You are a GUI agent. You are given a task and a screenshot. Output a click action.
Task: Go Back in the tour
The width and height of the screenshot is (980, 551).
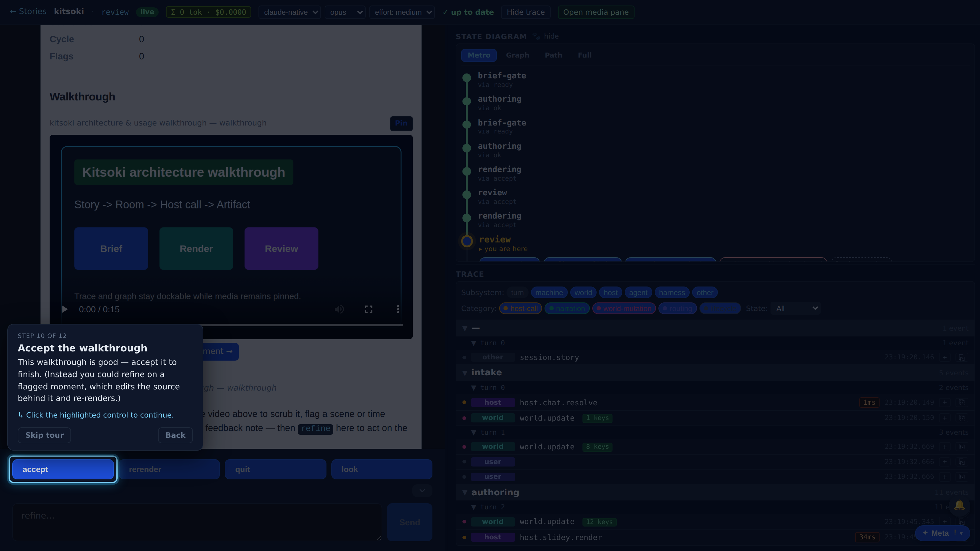(175, 435)
